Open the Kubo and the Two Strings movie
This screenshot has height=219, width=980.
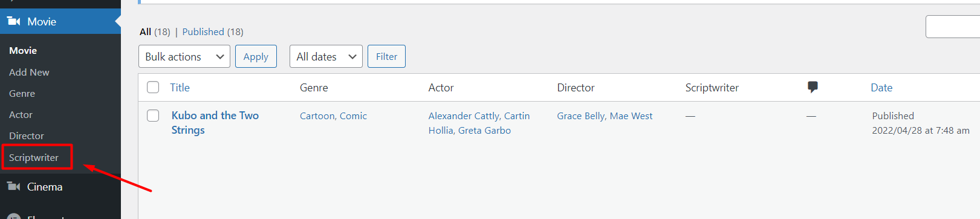[x=215, y=123]
